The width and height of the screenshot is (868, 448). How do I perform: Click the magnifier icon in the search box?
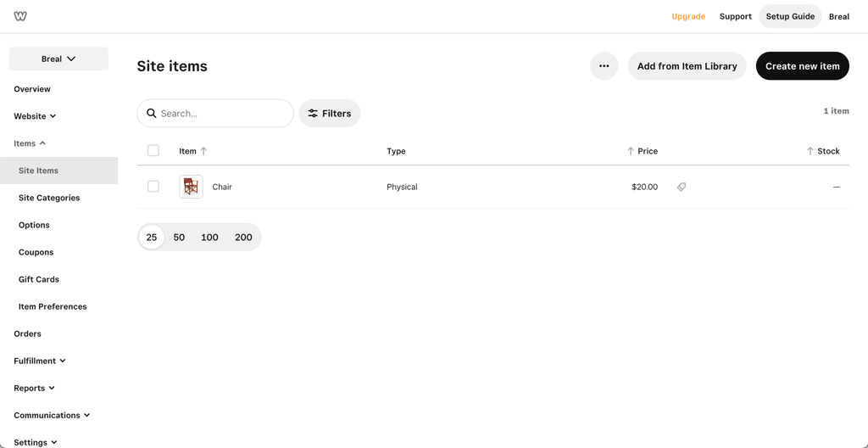(151, 113)
